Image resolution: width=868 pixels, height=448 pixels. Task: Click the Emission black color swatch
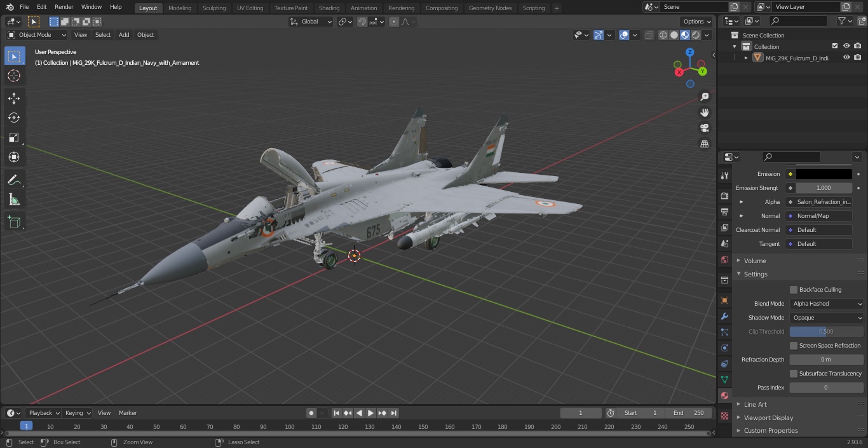(x=824, y=174)
